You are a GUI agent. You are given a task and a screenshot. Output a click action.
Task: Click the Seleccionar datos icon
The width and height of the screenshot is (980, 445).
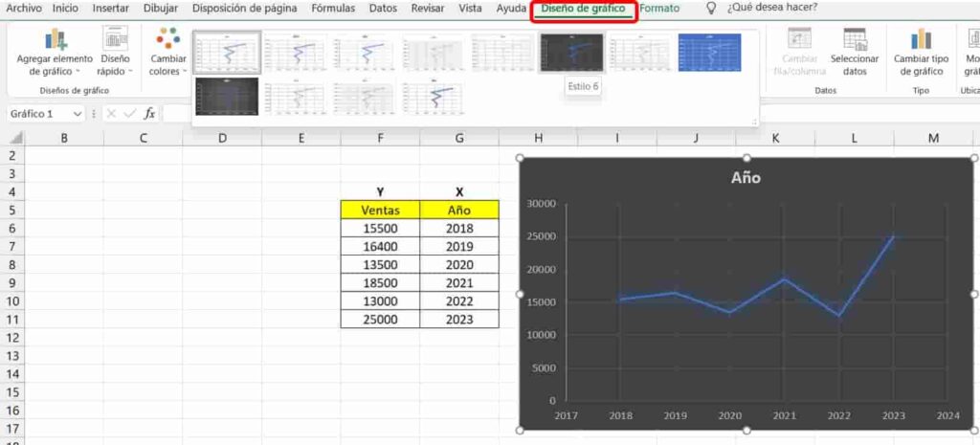pyautogui.click(x=855, y=39)
